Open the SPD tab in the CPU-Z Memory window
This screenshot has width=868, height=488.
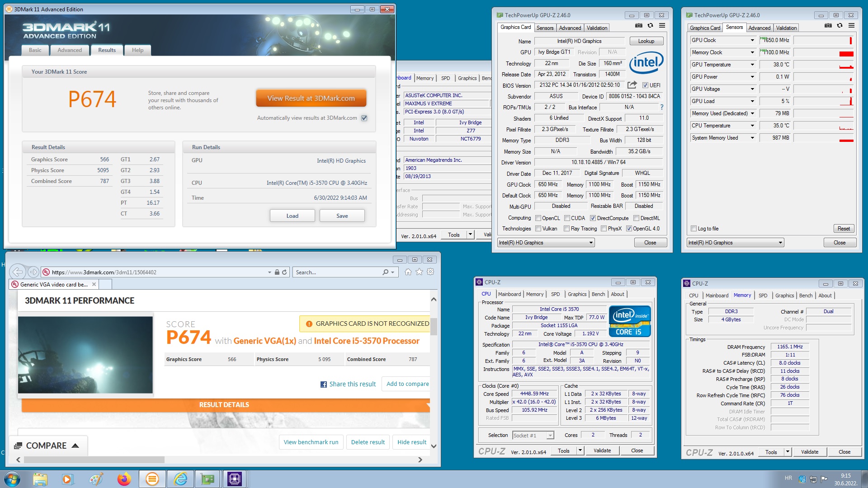tap(763, 296)
